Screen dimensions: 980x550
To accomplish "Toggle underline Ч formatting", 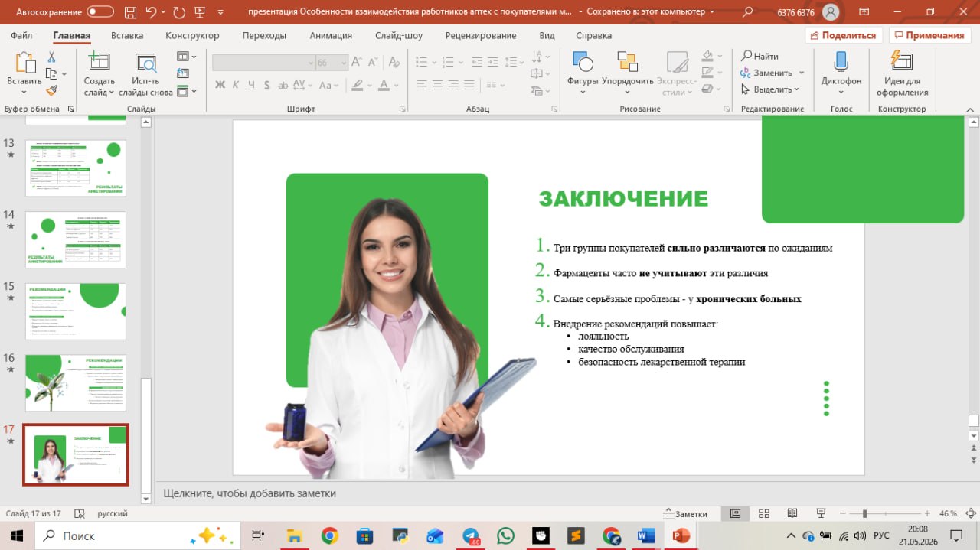I will [251, 85].
